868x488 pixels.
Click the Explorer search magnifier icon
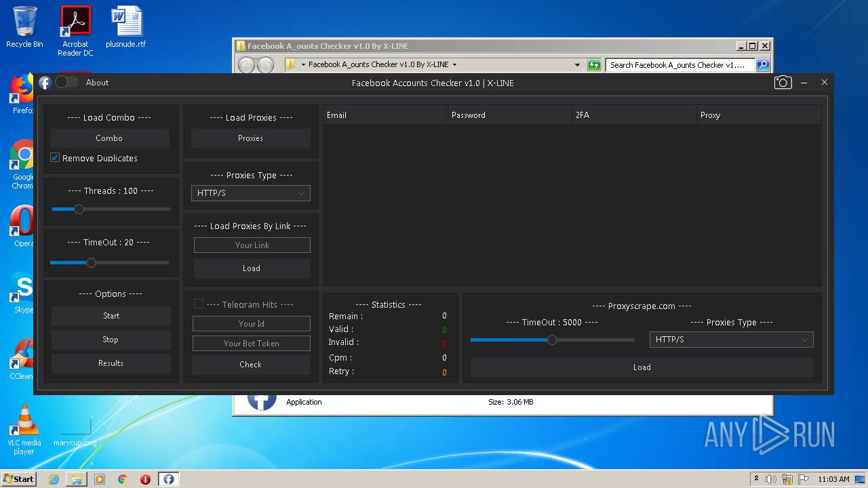[763, 65]
